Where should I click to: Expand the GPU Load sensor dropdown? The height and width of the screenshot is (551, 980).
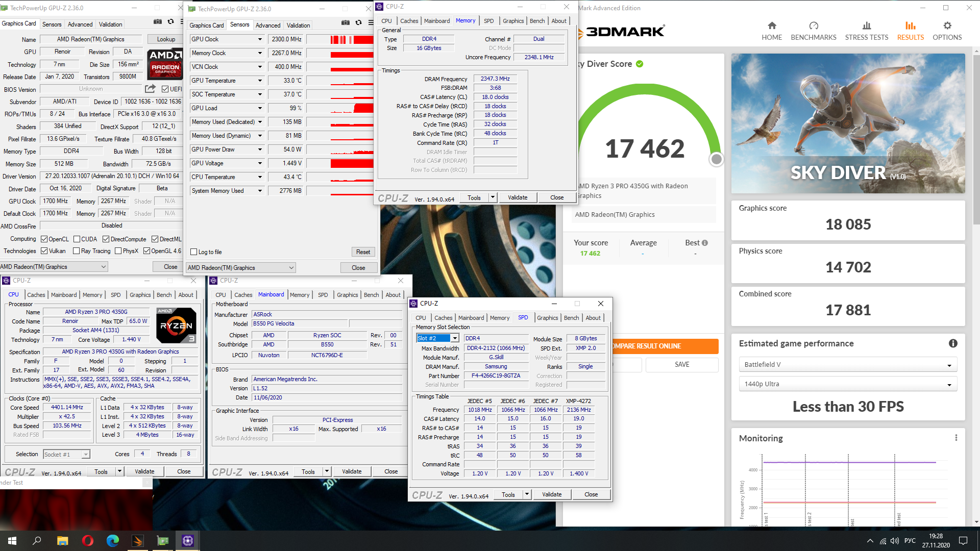point(260,108)
